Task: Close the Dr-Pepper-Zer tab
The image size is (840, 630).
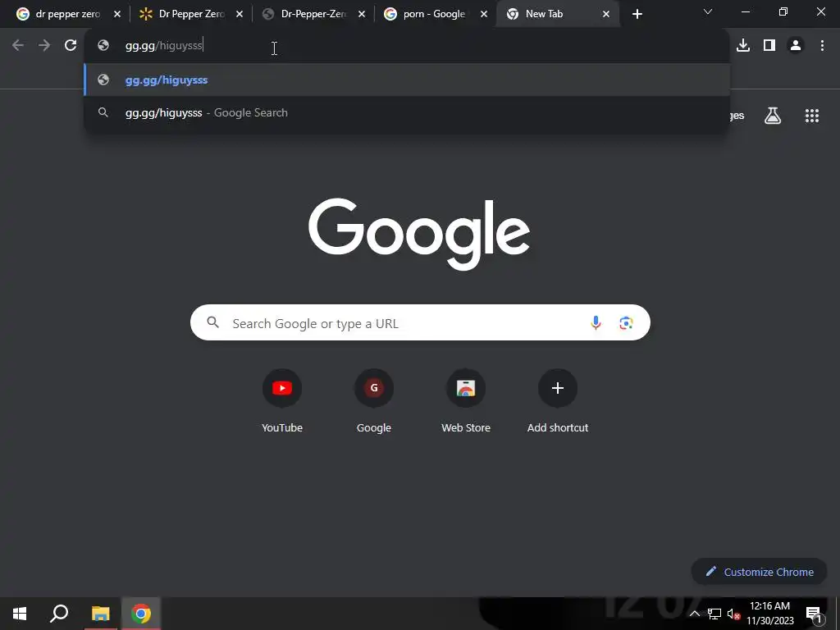Action: pos(362,15)
